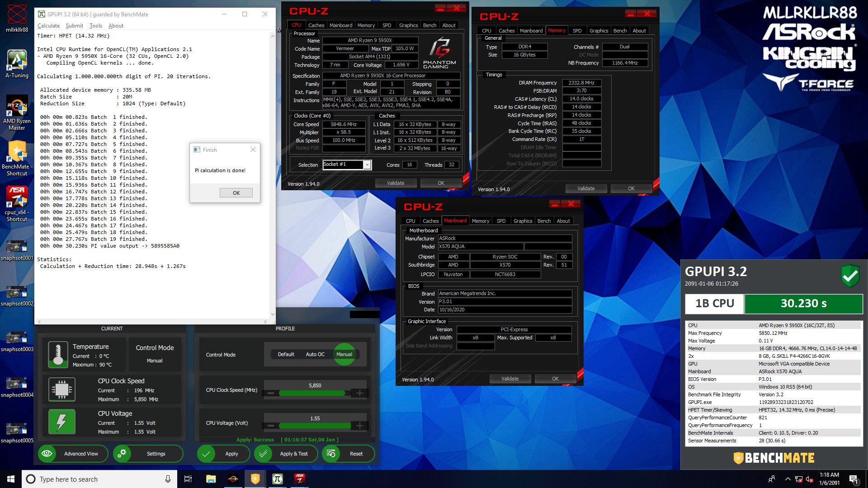Click CPU Clock Speed chip icon
The width and height of the screenshot is (868, 488).
(x=61, y=389)
